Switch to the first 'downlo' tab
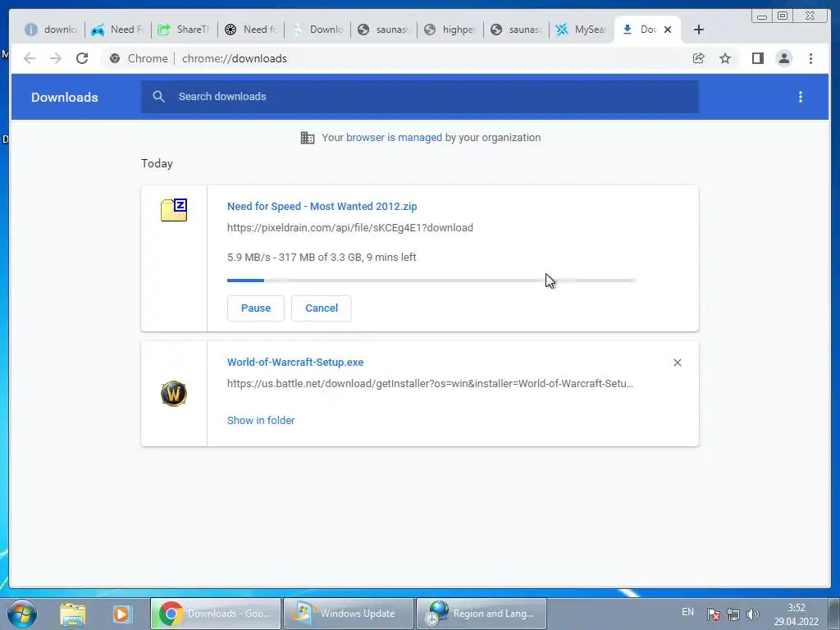The width and height of the screenshot is (840, 630). point(52,30)
